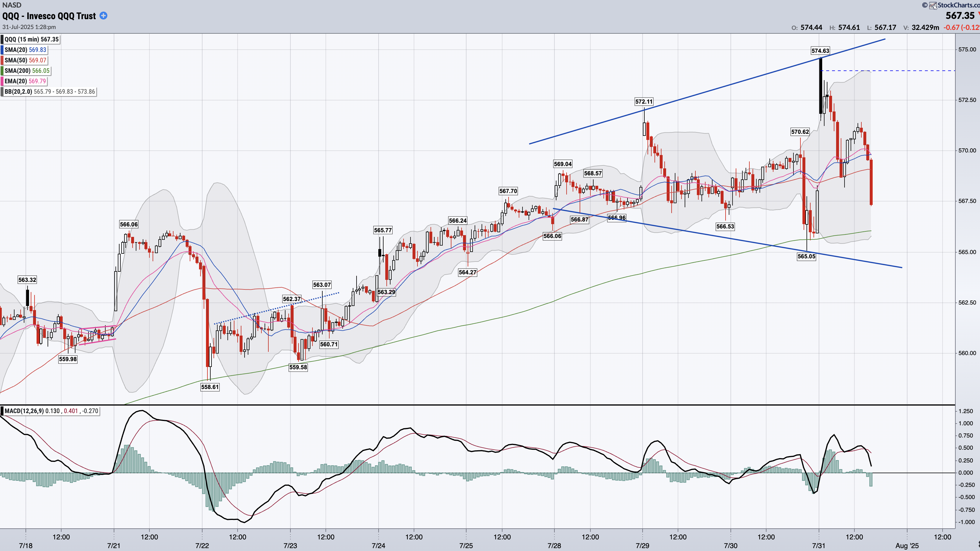The height and width of the screenshot is (551, 980).
Task: Click the 566.87 price annotation
Action: [x=579, y=219]
